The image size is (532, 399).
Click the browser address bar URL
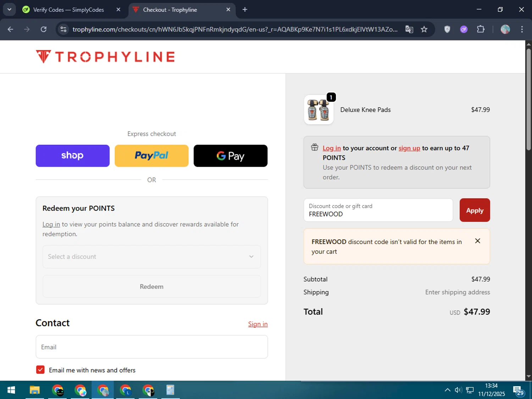235,29
